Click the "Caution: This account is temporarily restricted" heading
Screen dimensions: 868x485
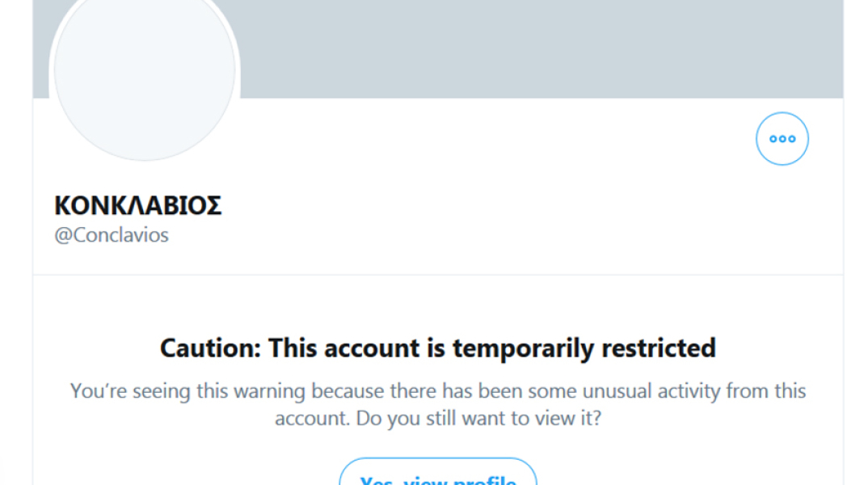437,348
